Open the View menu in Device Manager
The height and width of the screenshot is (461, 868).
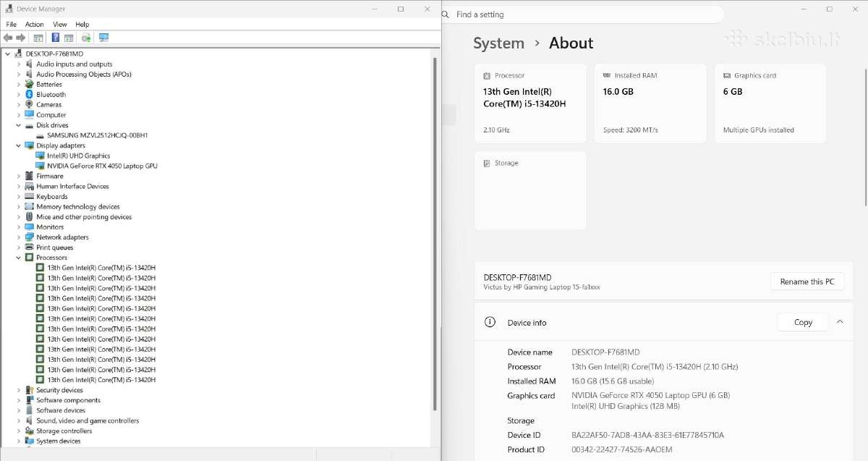pyautogui.click(x=59, y=24)
